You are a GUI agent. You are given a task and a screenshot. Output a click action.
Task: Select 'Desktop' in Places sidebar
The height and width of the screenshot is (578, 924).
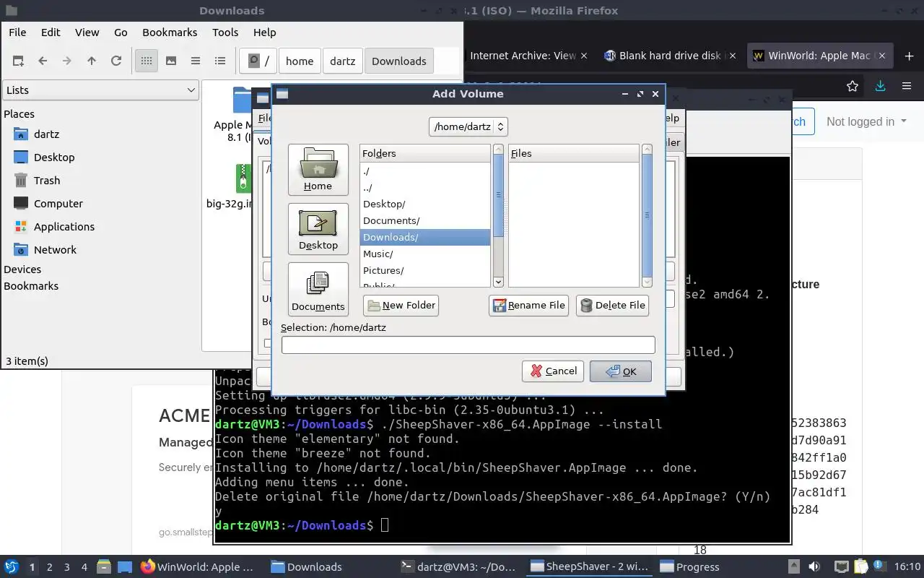pos(54,158)
